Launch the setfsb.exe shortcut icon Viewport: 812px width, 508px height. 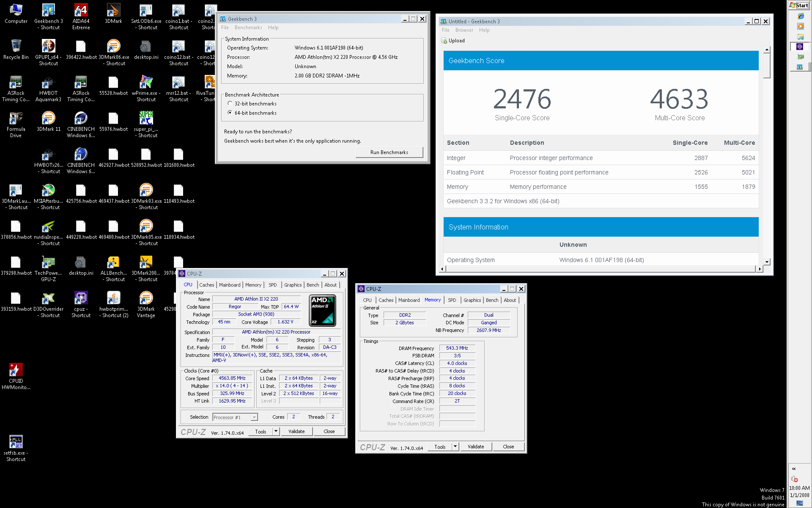point(16,449)
